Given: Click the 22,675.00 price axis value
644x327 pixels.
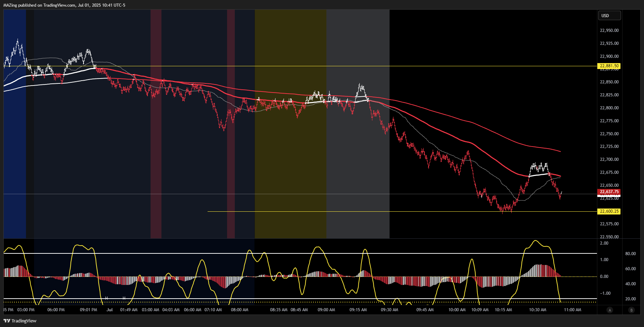Looking at the screenshot, I should tap(609, 172).
